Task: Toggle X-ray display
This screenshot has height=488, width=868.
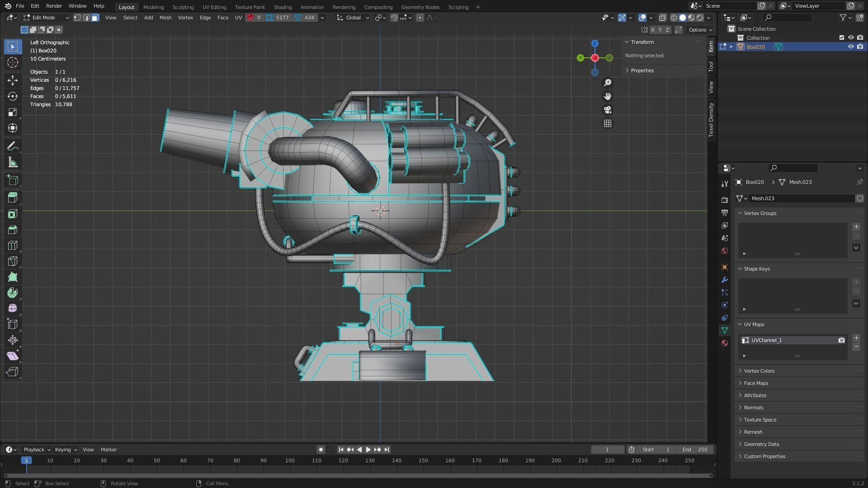Action: [x=662, y=18]
